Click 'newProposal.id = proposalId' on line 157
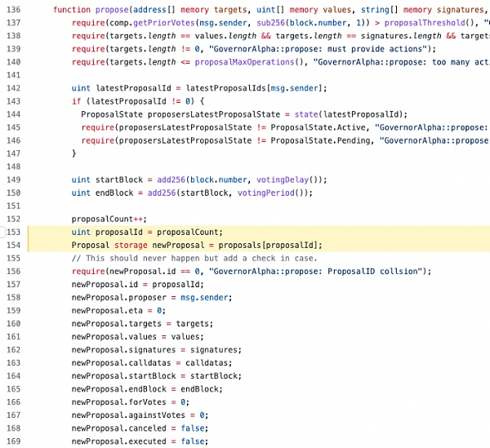The height and width of the screenshot is (448, 490). click(136, 285)
